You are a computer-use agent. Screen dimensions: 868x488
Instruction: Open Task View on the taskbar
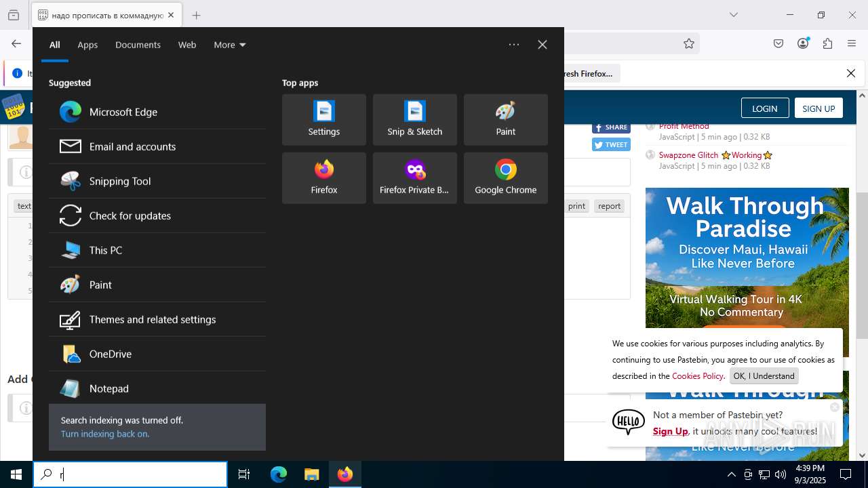pyautogui.click(x=244, y=474)
